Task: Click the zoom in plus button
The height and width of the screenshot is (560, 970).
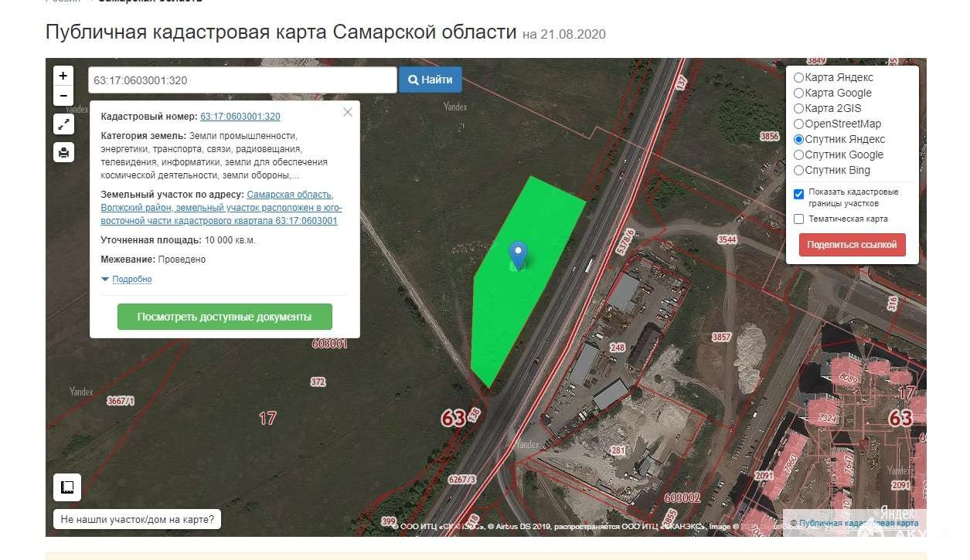Action: [x=63, y=76]
